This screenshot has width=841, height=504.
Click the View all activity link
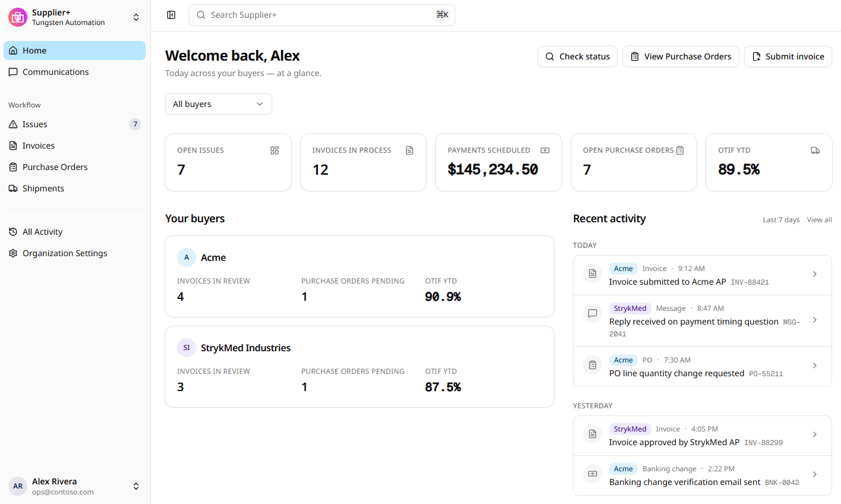click(x=820, y=220)
